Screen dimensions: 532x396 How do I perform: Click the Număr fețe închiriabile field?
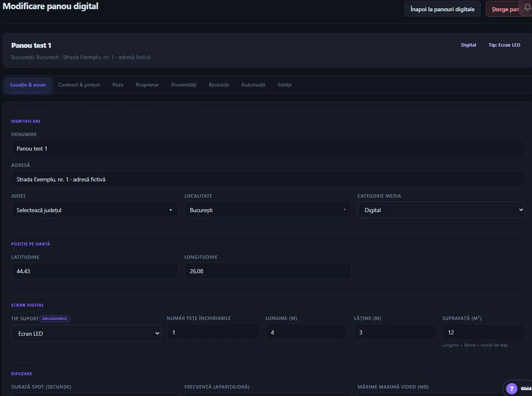point(213,332)
